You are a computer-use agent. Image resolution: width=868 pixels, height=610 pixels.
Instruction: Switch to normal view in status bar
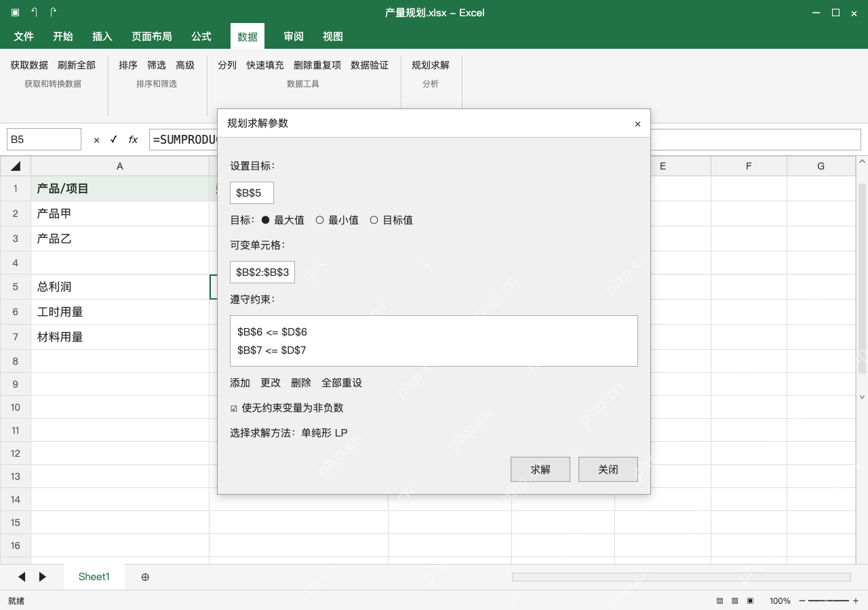pos(719,601)
